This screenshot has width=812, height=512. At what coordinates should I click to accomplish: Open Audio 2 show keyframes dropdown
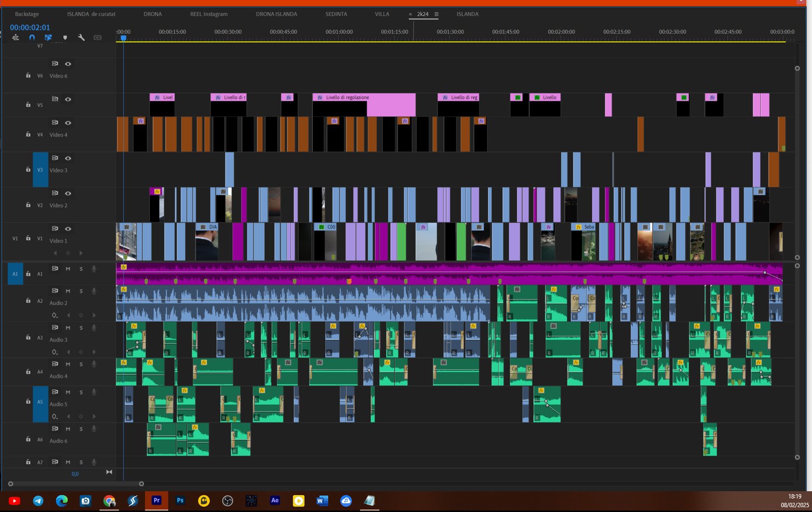[55, 315]
